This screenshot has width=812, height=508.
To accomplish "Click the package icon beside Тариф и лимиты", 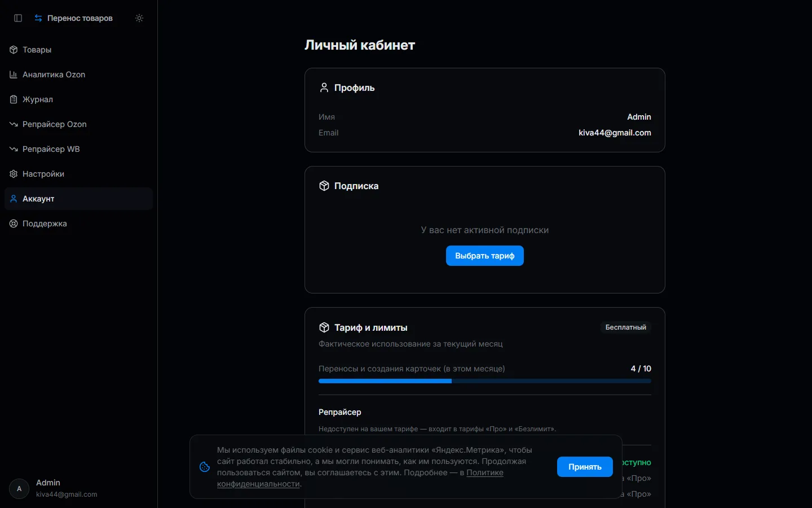I will click(x=324, y=327).
